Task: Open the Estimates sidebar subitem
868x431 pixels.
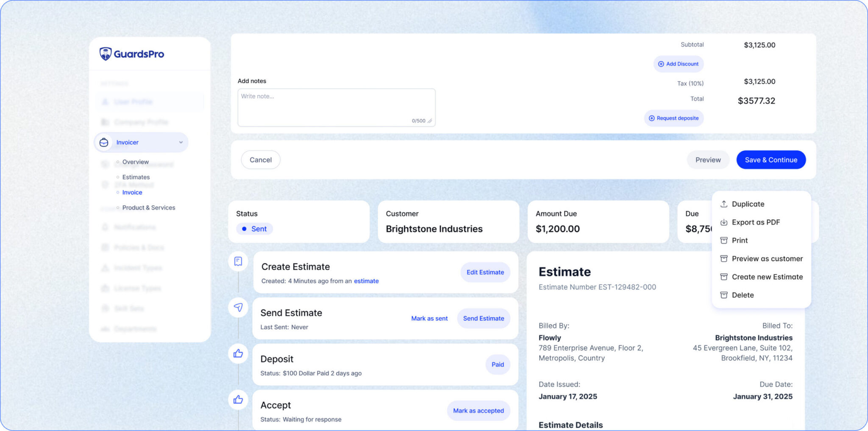Action: click(x=136, y=177)
